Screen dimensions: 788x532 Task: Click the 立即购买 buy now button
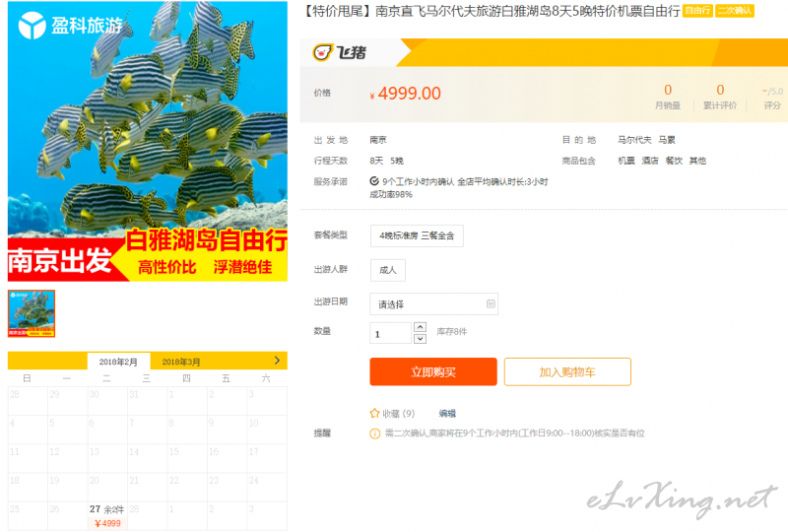point(433,372)
